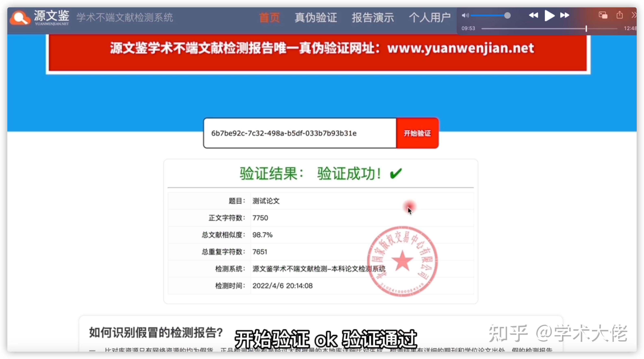Click the video progress timeline bar
Image resolution: width=644 pixels, height=359 pixels.
tap(549, 29)
